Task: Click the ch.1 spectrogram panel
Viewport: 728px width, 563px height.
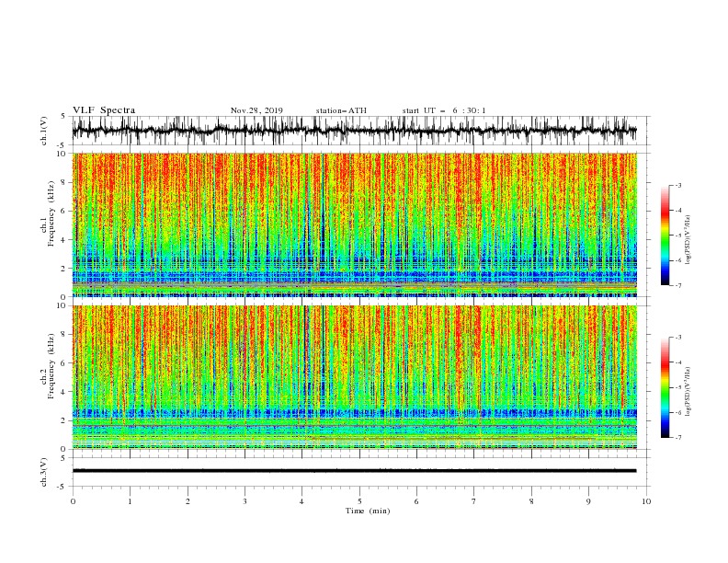Action: [x=354, y=224]
